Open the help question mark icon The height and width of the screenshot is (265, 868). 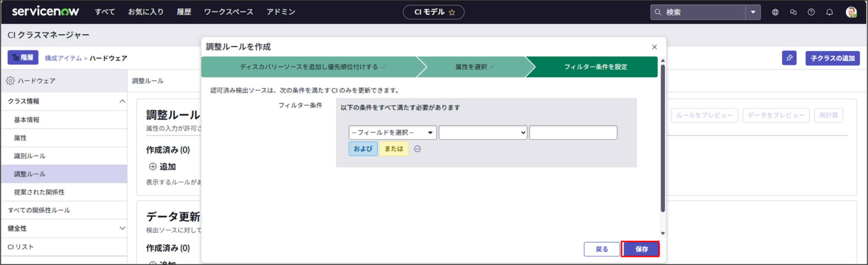(x=811, y=12)
